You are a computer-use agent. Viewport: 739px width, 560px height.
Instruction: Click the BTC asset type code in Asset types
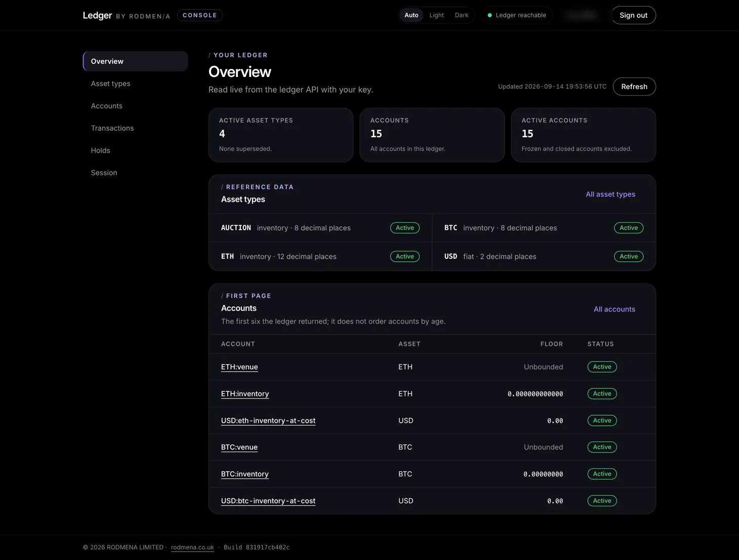click(x=450, y=228)
